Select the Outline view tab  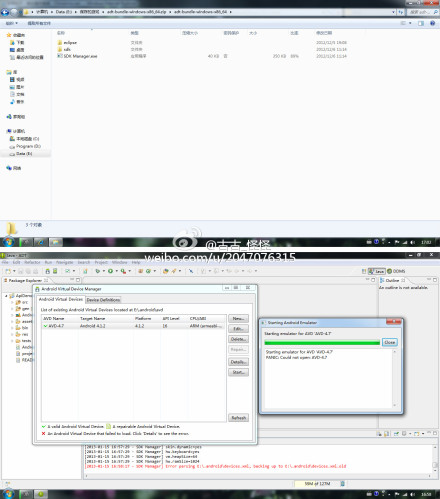(x=392, y=280)
